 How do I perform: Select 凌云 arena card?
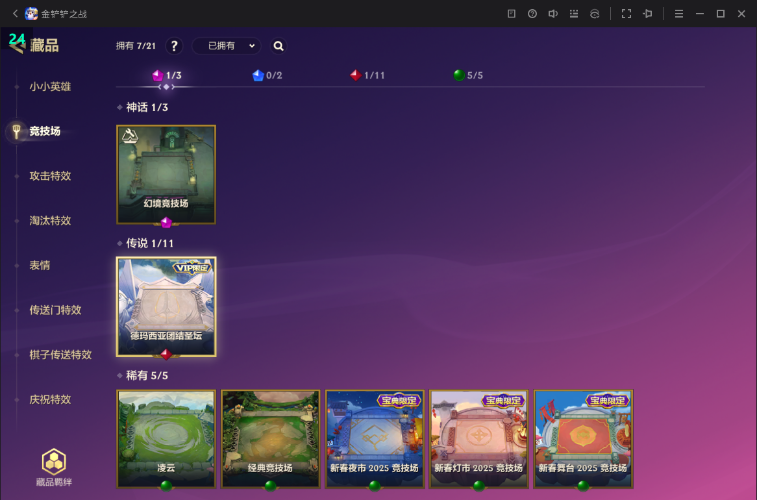click(x=166, y=439)
